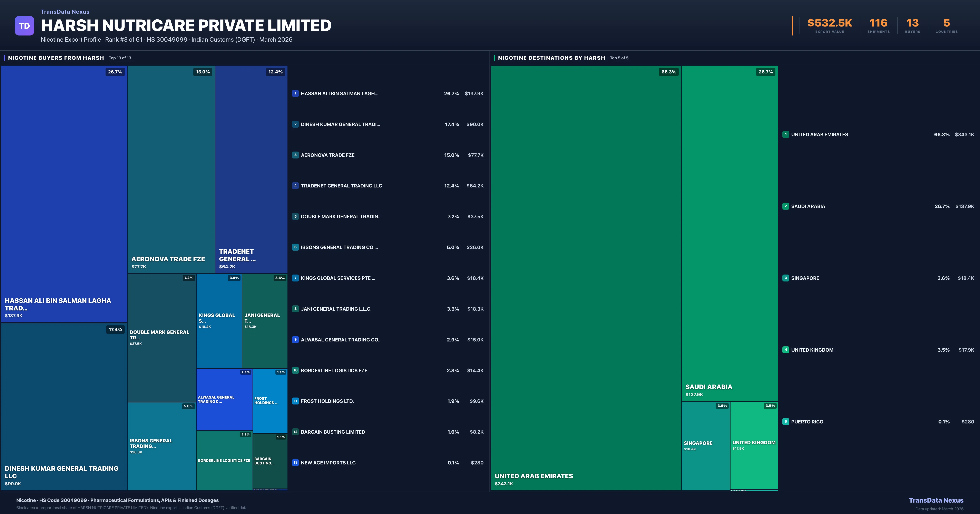Click rank badge 7 beside Kings Global Services
This screenshot has height=514, width=980.
[x=295, y=278]
